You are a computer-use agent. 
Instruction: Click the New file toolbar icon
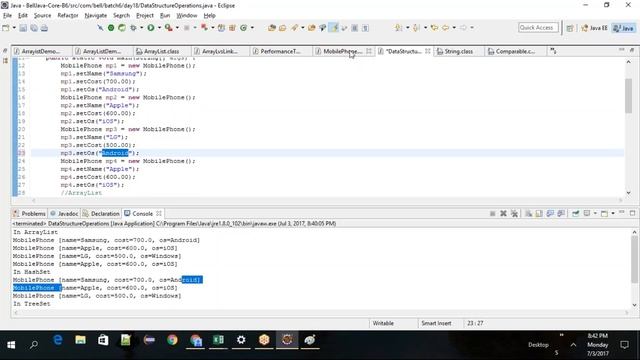coord(6,28)
